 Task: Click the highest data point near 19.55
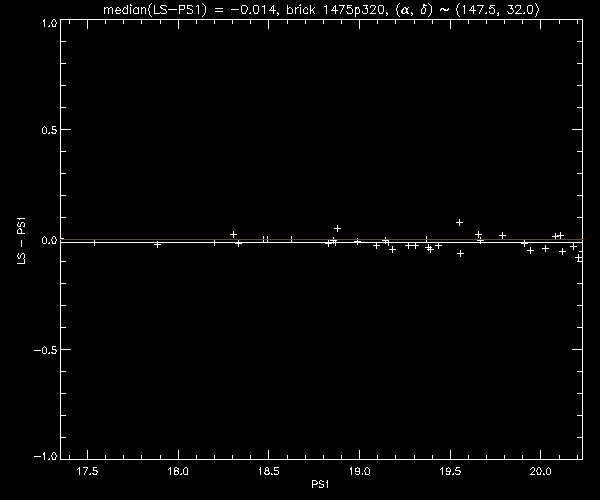point(459,222)
